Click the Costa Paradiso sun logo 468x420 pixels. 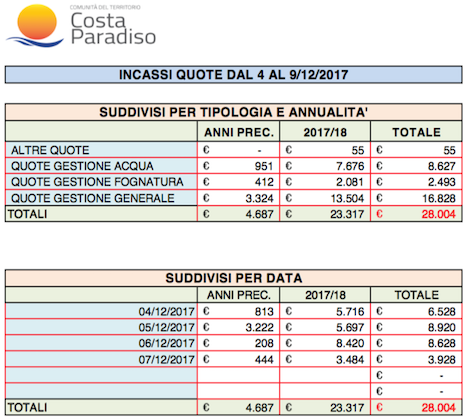[x=35, y=26]
